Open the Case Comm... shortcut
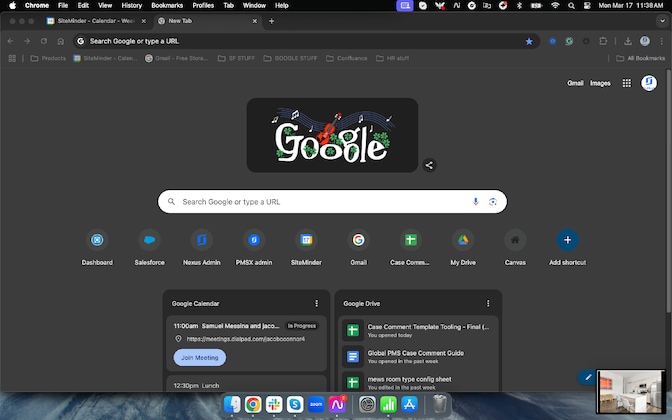Screen dimensions: 672x420 click(x=411, y=240)
